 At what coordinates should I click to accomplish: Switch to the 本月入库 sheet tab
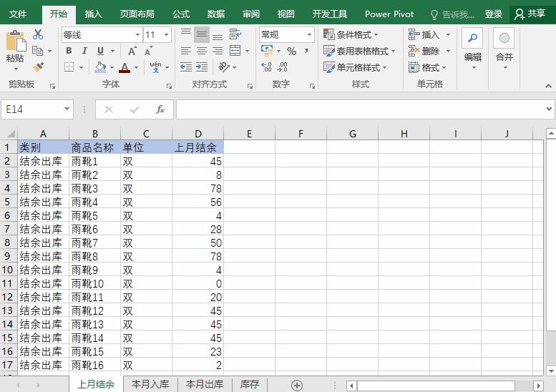tap(150, 384)
